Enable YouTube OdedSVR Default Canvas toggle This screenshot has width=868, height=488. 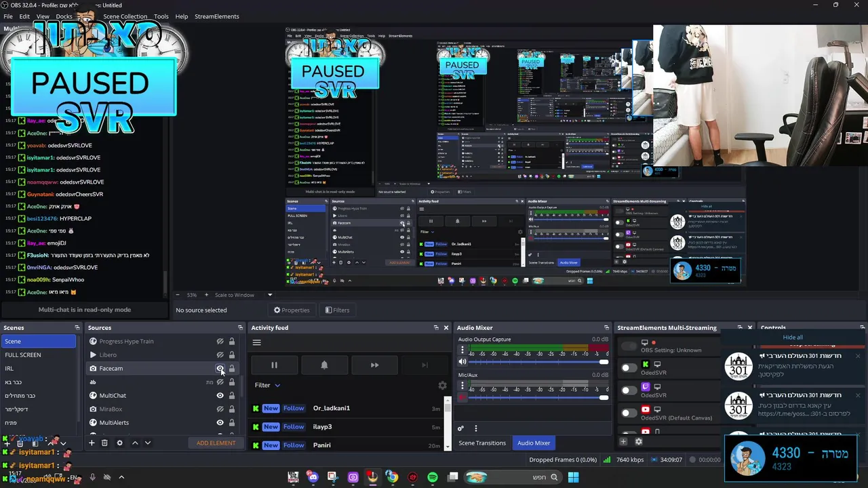pyautogui.click(x=629, y=413)
